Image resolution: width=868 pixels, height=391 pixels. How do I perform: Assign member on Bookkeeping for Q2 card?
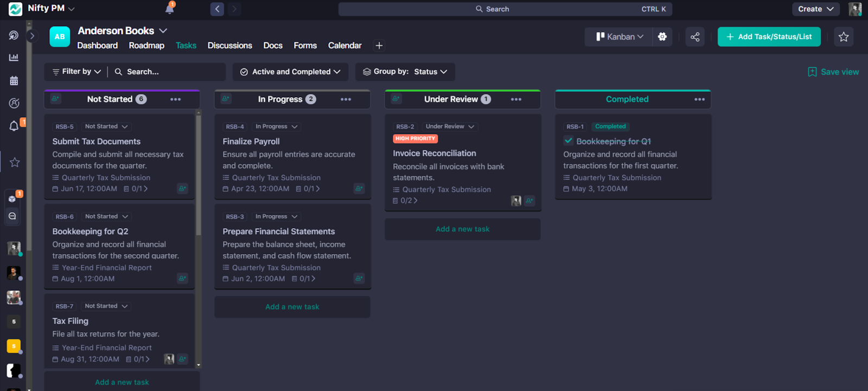coord(182,279)
